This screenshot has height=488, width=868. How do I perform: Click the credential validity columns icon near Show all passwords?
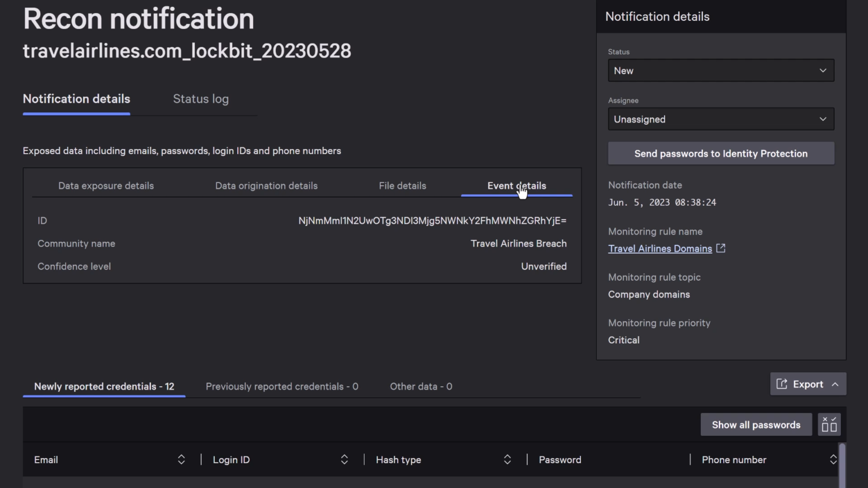point(829,424)
